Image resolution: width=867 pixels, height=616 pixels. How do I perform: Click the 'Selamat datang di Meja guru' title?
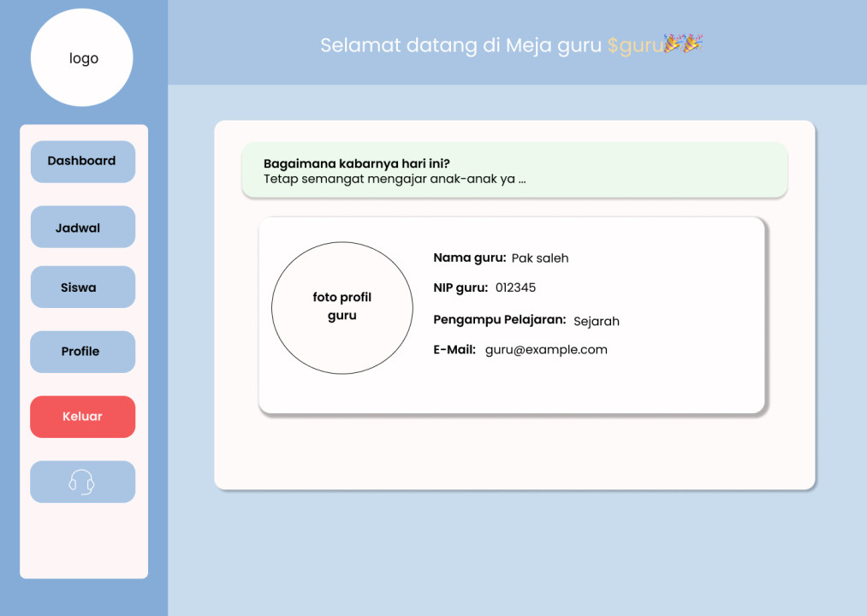click(460, 45)
